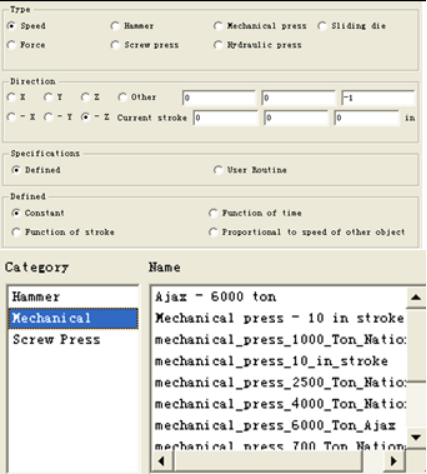427x474 pixels.
Task: Select the Mechanical press radio button
Action: click(218, 26)
